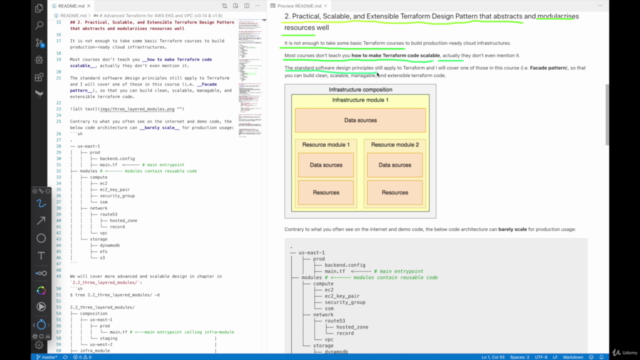
Task: Open the Source Control view with the blue badge
Action: [x=39, y=42]
